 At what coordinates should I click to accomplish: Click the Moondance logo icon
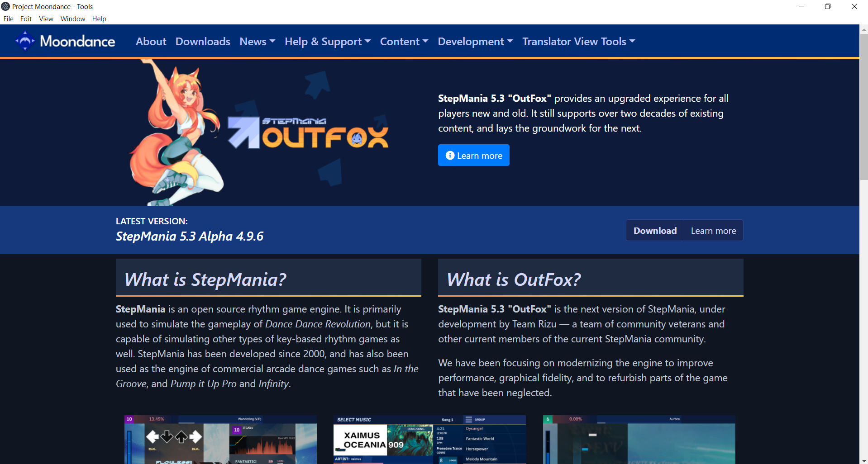[25, 41]
